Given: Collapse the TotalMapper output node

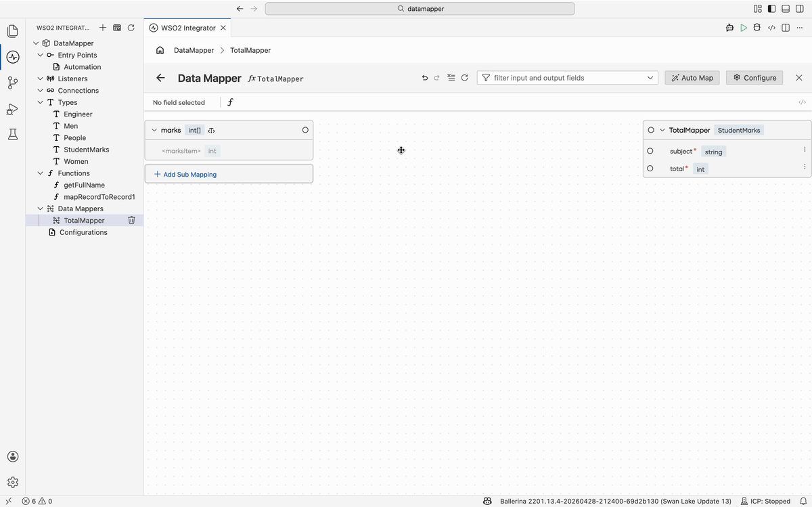Looking at the screenshot, I should (x=662, y=130).
